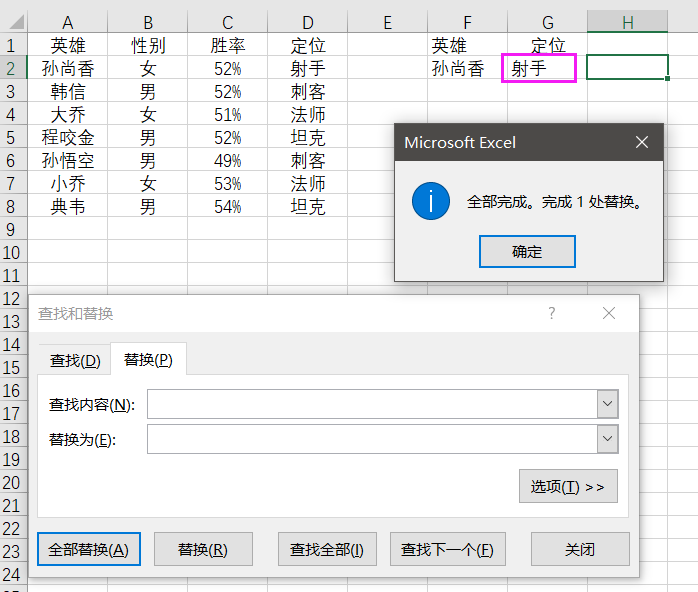Open the 查找内容 dropdown arrow

pos(608,404)
